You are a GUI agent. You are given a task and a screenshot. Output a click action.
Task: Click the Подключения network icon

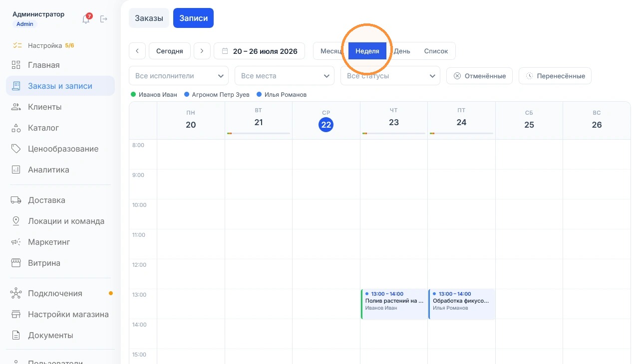pos(16,293)
